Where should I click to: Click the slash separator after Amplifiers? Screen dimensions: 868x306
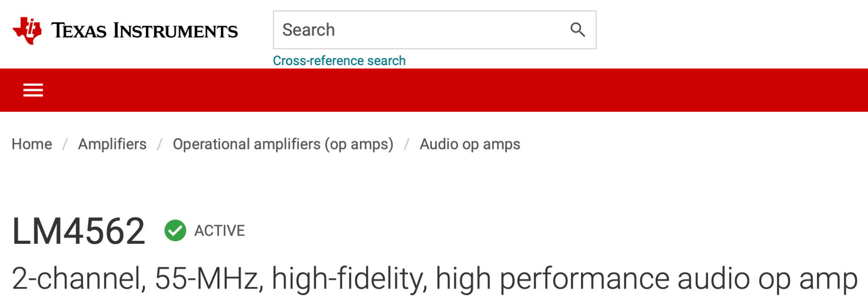pos(160,144)
